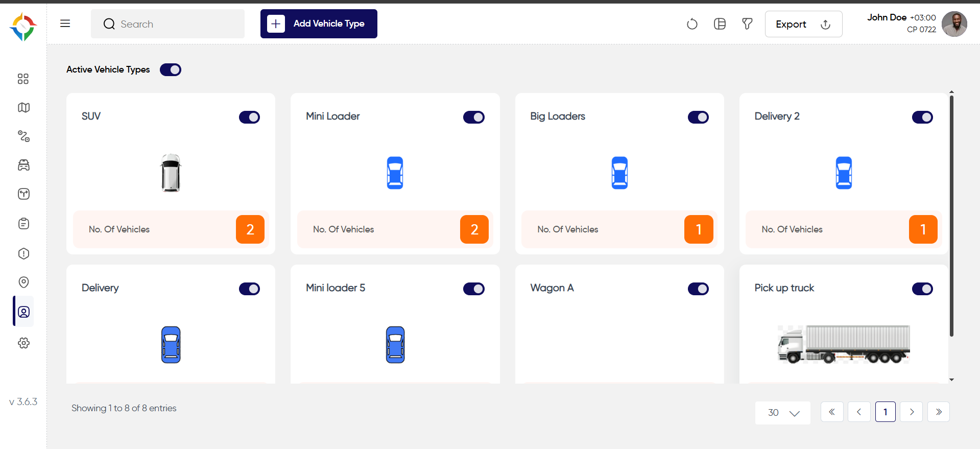
Task: Click Big Loaders vehicle count badge 1
Action: pyautogui.click(x=699, y=229)
